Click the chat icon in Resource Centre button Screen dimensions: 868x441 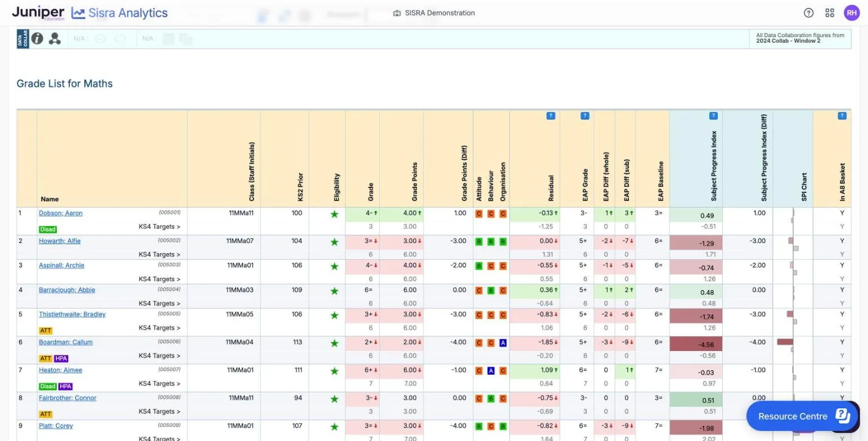pos(843,416)
